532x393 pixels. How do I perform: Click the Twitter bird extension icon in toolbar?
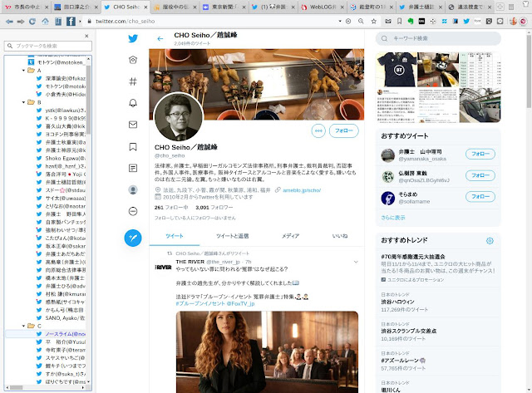pos(466,22)
